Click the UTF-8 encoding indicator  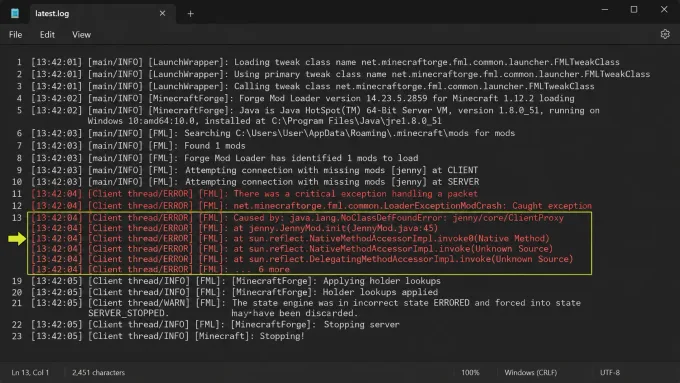[x=610, y=372]
